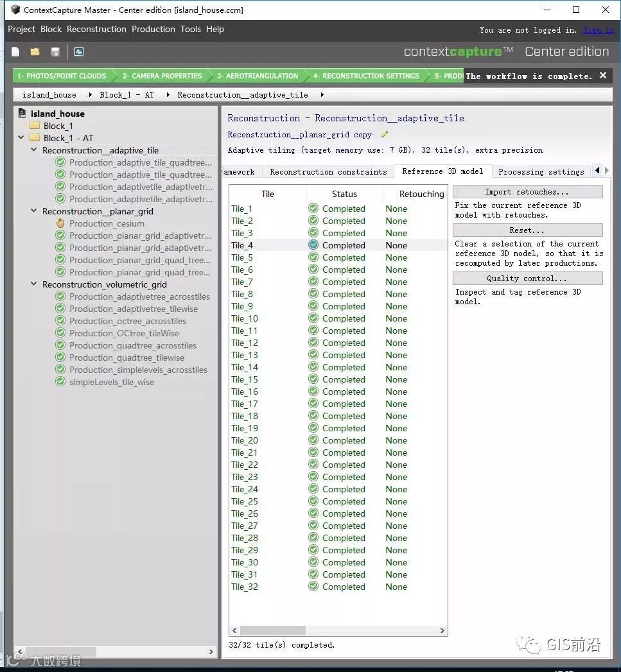The width and height of the screenshot is (621, 672).
Task: Click status icon of Production_adaptivetree_acrosstiles
Action: 60,296
